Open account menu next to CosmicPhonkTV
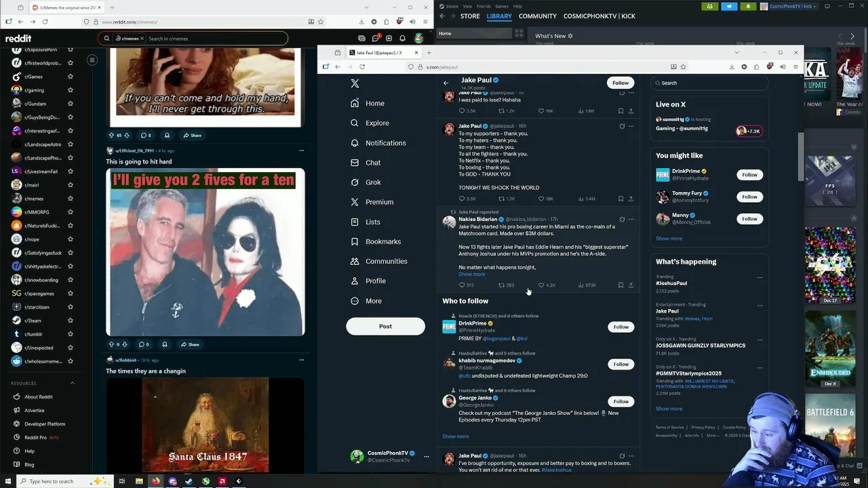 [x=427, y=457]
